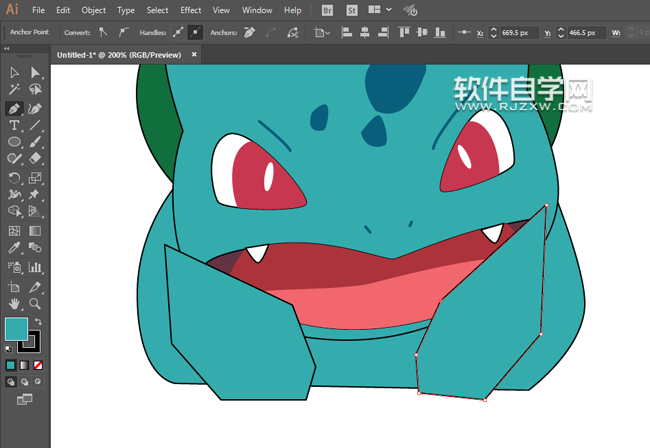The width and height of the screenshot is (650, 448).
Task: Select the Zoom magnifier tool
Action: tap(35, 303)
